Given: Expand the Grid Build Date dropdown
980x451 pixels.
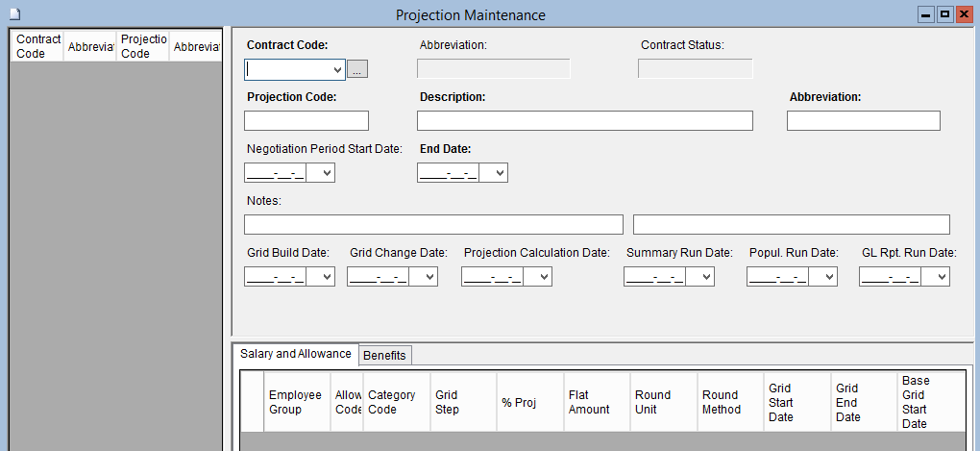Looking at the screenshot, I should click(327, 277).
